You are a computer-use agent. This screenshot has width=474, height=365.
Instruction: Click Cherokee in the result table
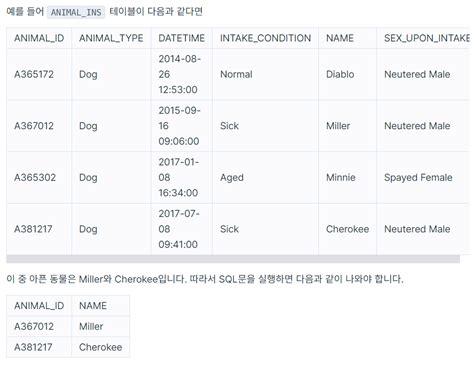click(x=101, y=347)
